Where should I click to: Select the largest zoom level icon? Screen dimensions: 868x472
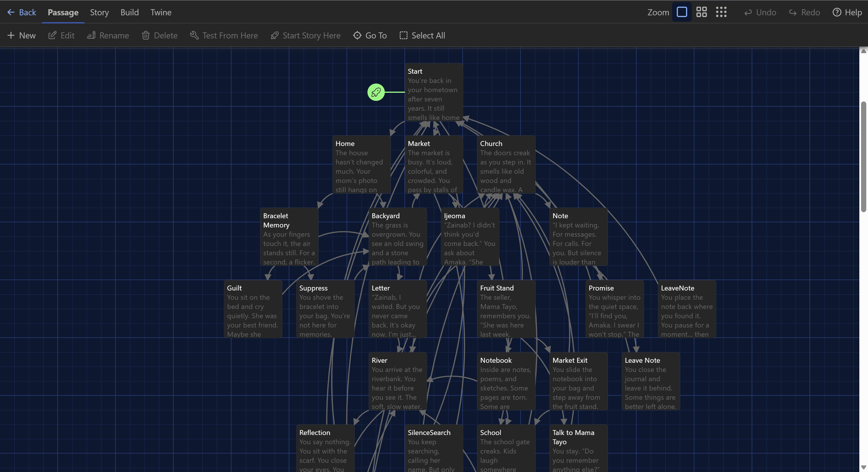click(682, 12)
